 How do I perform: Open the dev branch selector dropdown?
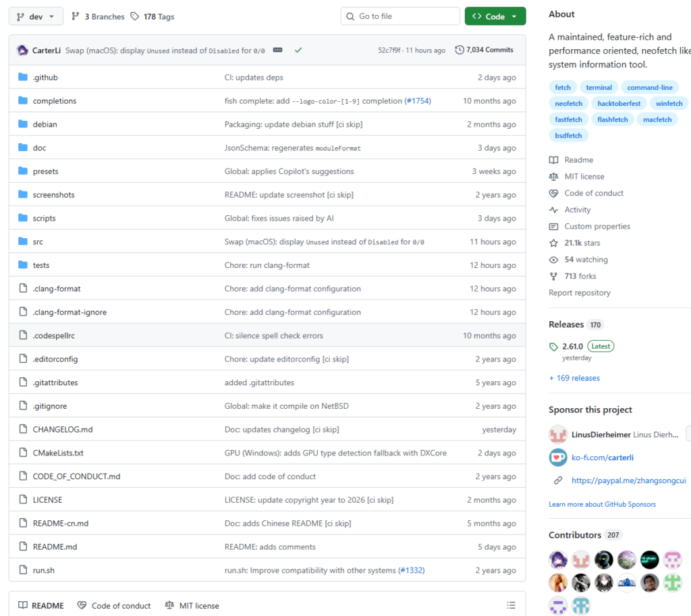[36, 16]
